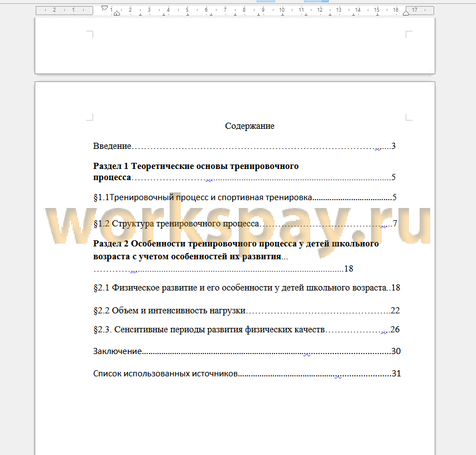Click the 'Раздел 1 Теоретические основы тренировочного' line
The height and width of the screenshot is (455, 476).
pyautogui.click(x=196, y=166)
